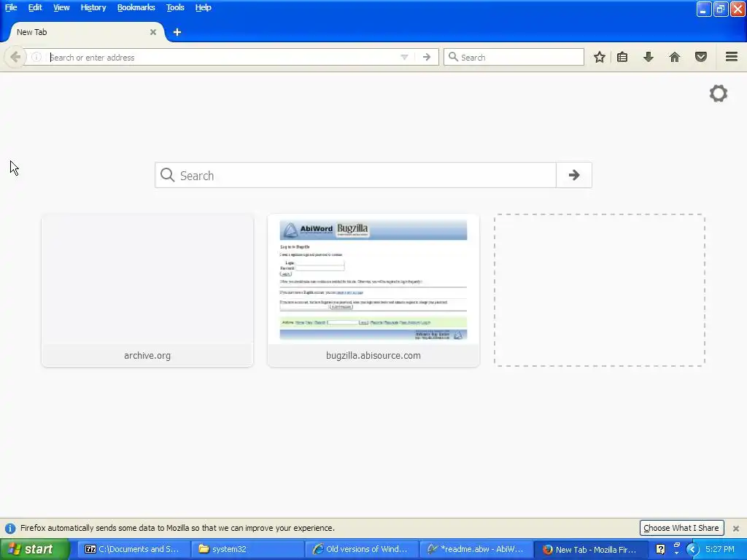The height and width of the screenshot is (560, 747).
Task: Open a new tab with plus button
Action: click(x=177, y=32)
